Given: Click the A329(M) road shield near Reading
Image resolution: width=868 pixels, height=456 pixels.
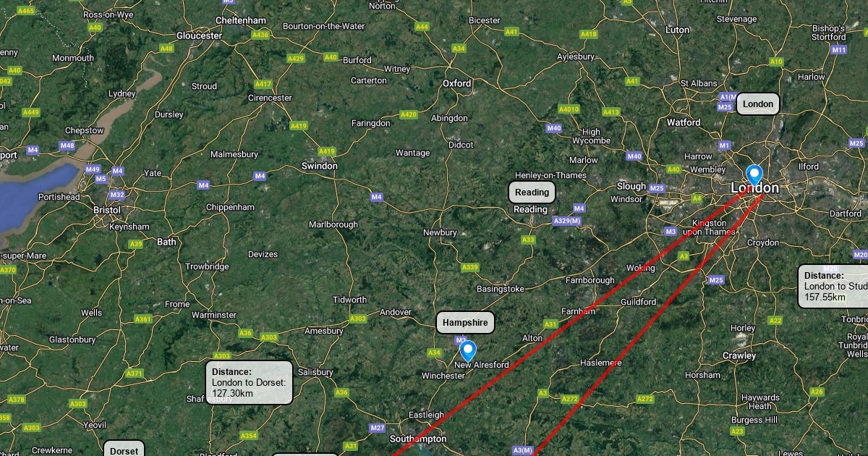Looking at the screenshot, I should point(566,221).
